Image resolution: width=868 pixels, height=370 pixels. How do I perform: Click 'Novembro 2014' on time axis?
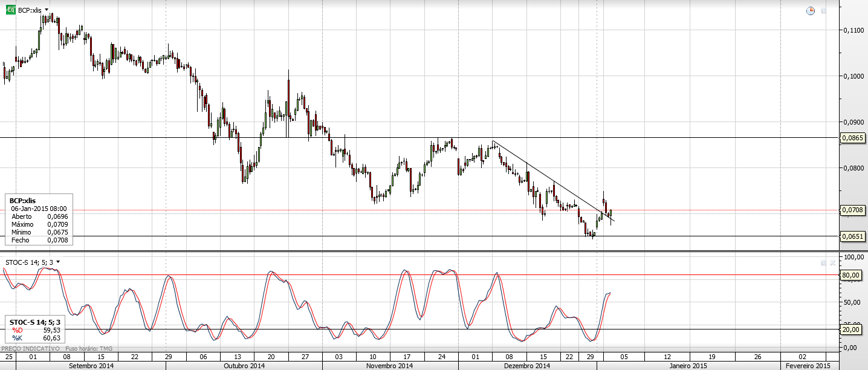(390, 366)
